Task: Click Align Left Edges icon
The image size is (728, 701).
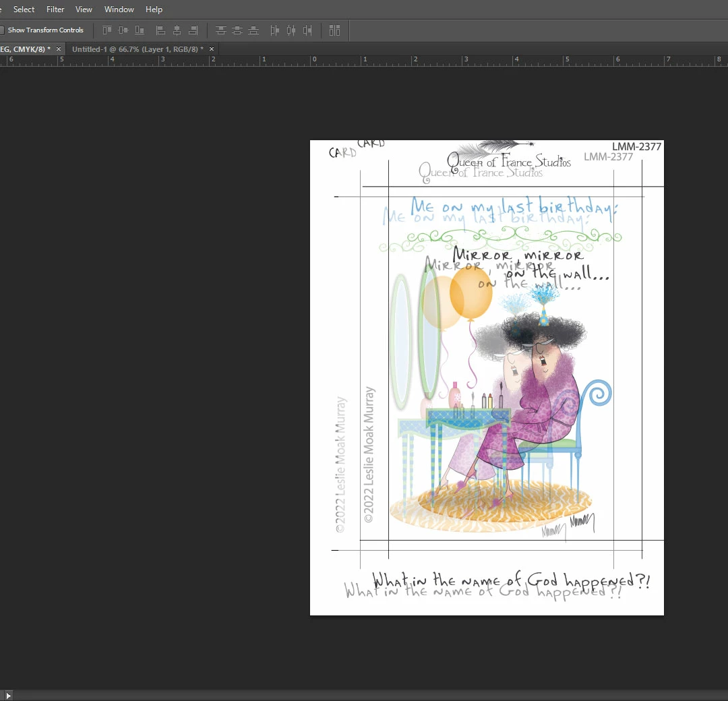Action: coord(160,30)
